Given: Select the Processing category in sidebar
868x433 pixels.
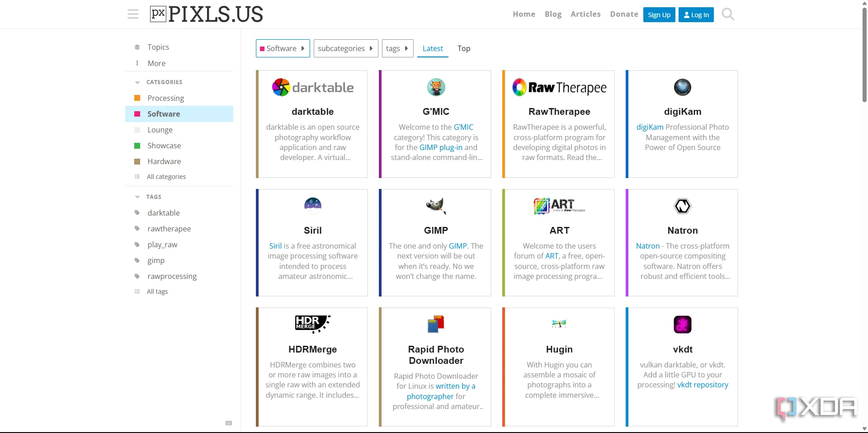Looking at the screenshot, I should [x=179, y=98].
